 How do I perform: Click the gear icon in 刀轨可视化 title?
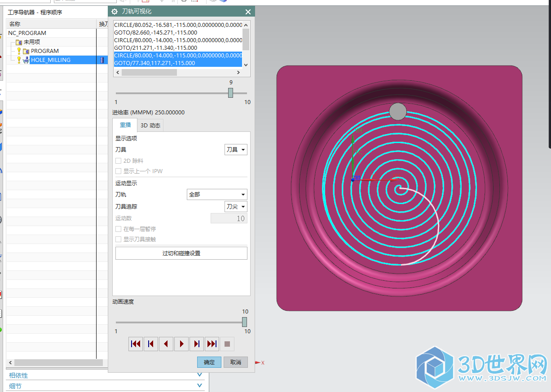[x=115, y=12]
